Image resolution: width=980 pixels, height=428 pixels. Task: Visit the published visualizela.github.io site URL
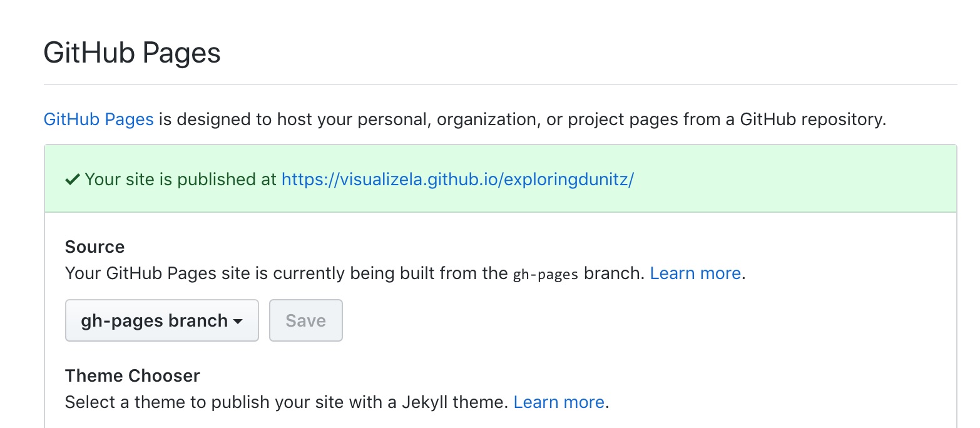click(x=457, y=180)
